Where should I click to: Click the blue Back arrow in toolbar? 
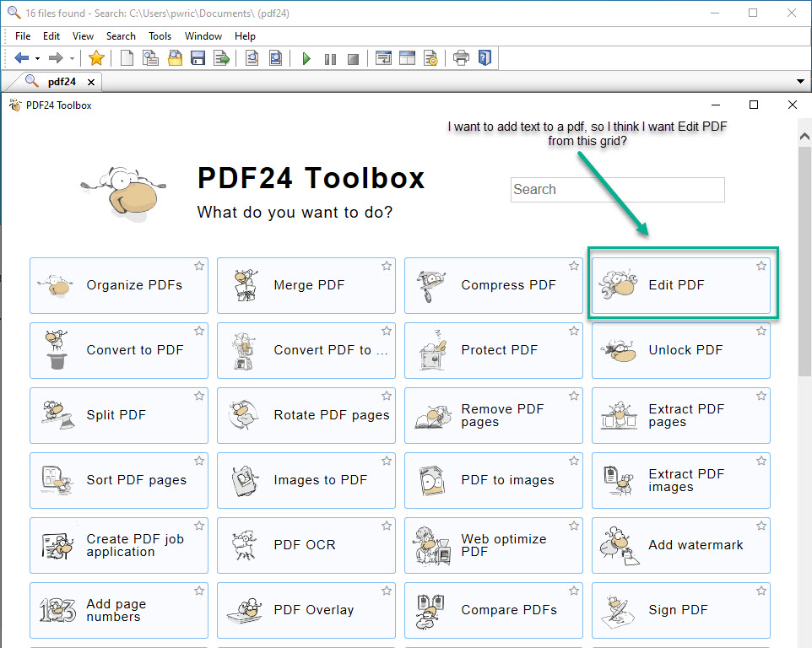(22, 58)
